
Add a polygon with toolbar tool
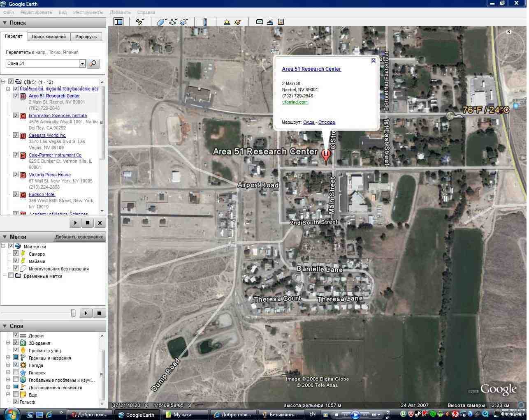point(162,22)
